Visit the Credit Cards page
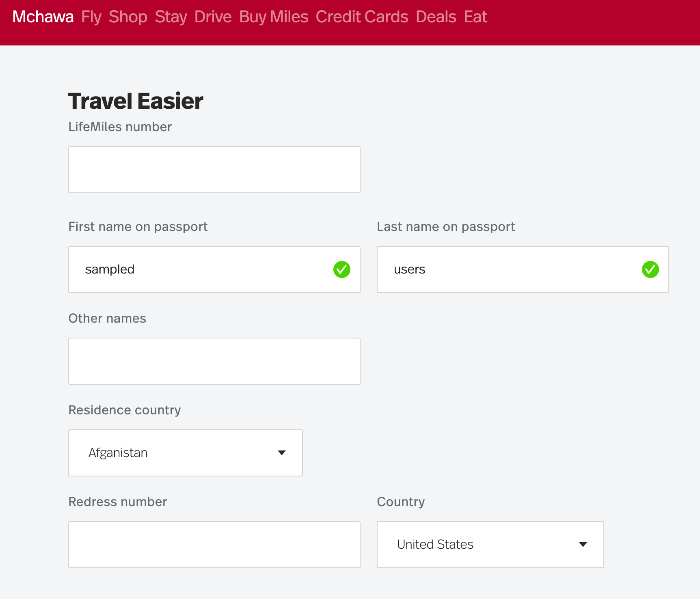 (362, 17)
